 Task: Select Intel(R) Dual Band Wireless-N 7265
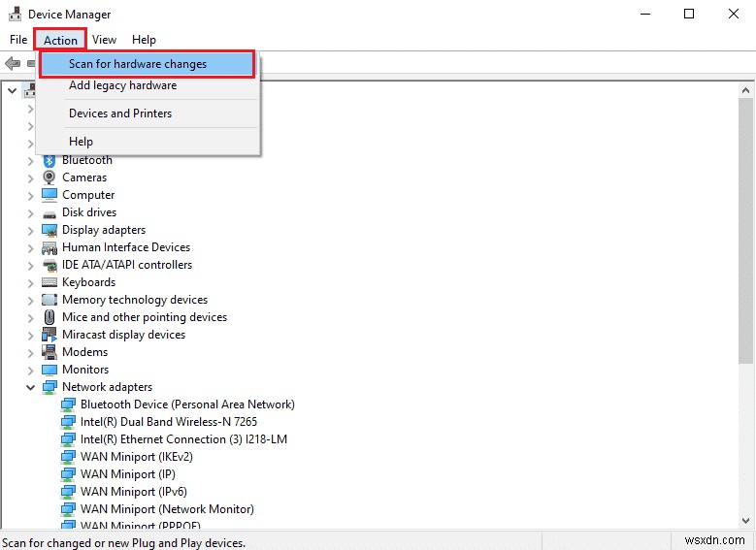pyautogui.click(x=169, y=422)
